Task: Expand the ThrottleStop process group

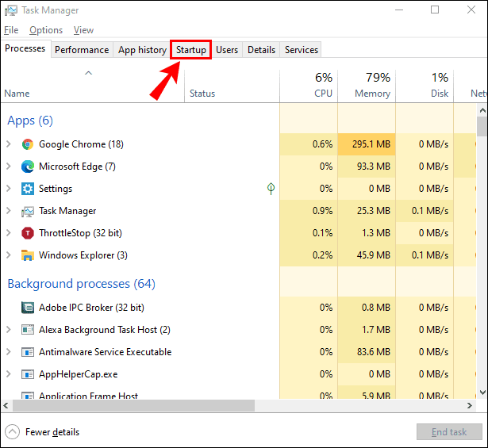Action: point(9,233)
